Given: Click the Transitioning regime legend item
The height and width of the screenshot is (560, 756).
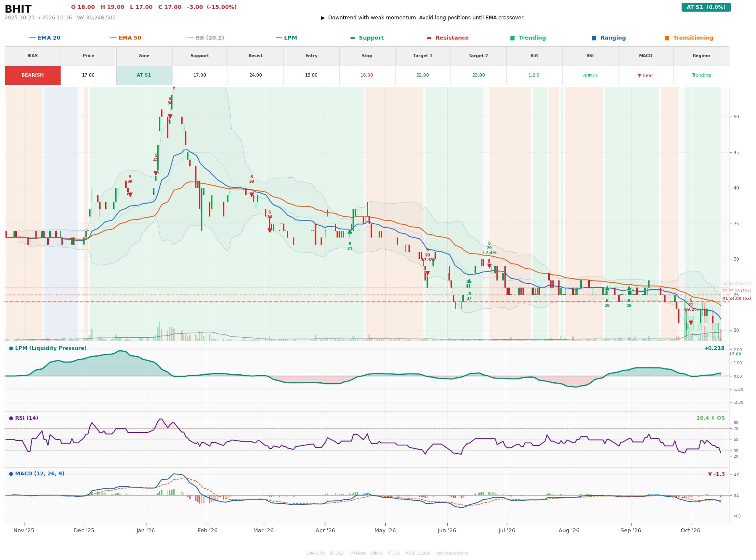Looking at the screenshot, I should point(689,38).
